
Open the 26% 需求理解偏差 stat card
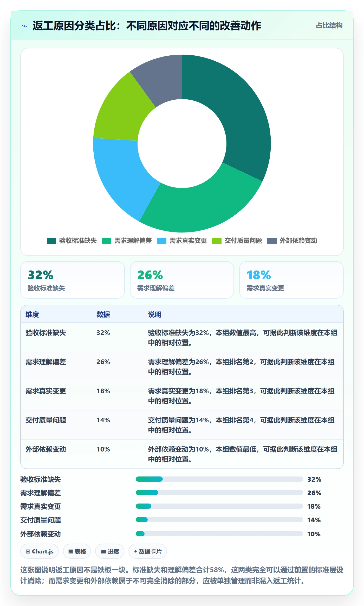(x=182, y=280)
